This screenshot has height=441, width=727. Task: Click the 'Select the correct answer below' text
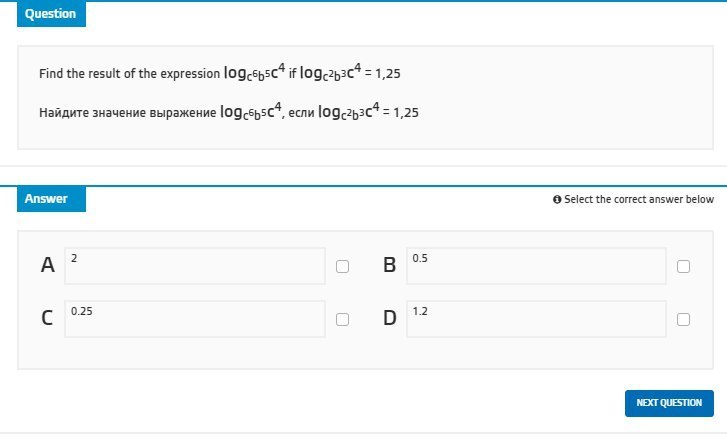point(639,200)
